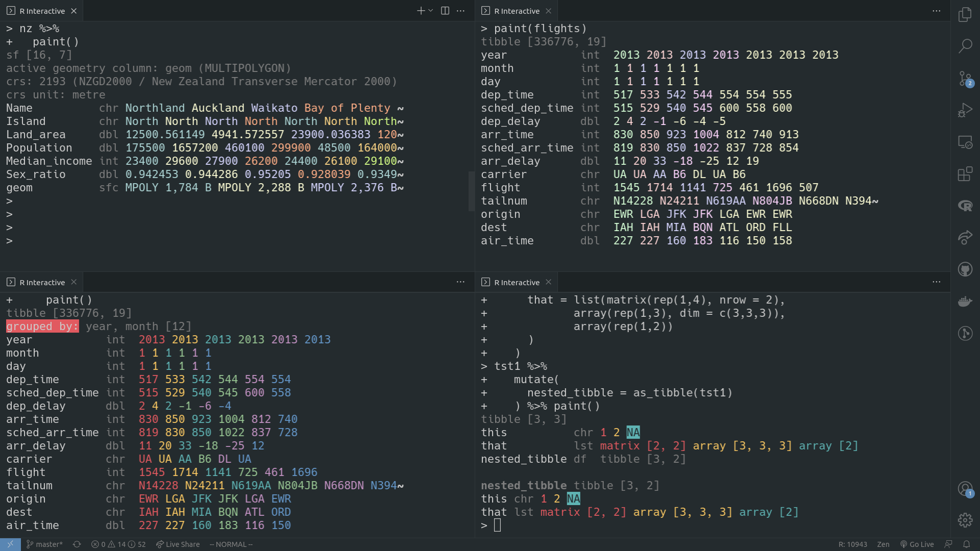Open the Docker view
The height and width of the screenshot is (551, 980).
[965, 302]
